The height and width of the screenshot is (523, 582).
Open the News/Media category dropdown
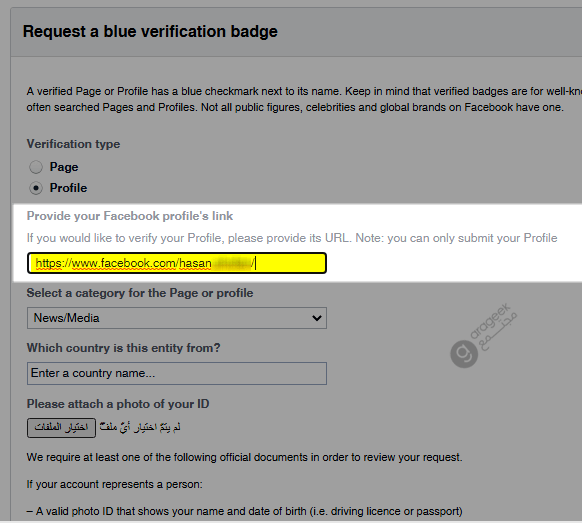(177, 318)
